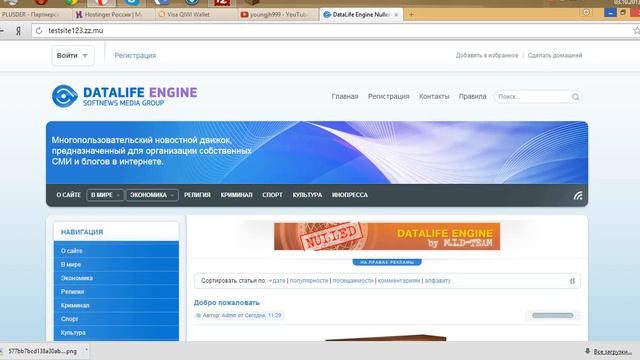This screenshot has width=640, height=360.
Task: Open КУЛЬТУРА in the dark menu bar
Action: 307,195
